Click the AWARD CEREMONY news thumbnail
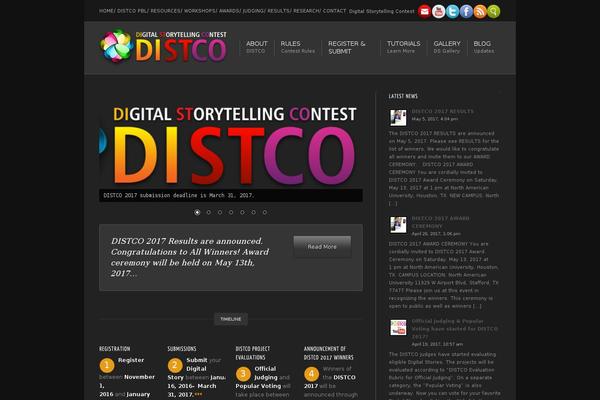The height and width of the screenshot is (400, 600). tap(398, 225)
